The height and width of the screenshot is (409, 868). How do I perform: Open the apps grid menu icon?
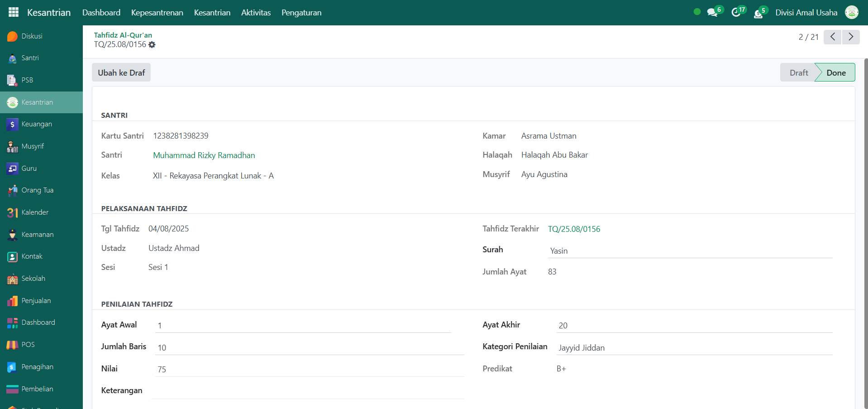[x=14, y=12]
